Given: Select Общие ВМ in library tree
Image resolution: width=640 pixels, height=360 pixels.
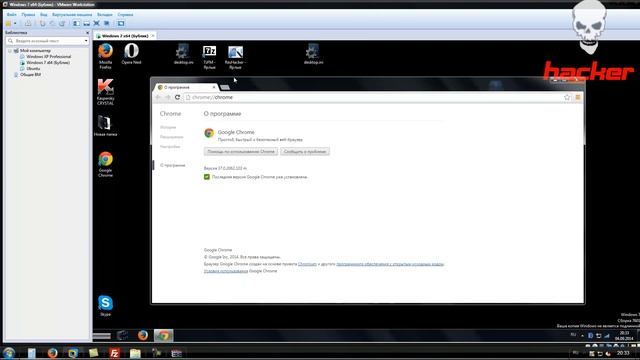Looking at the screenshot, I should (30, 75).
